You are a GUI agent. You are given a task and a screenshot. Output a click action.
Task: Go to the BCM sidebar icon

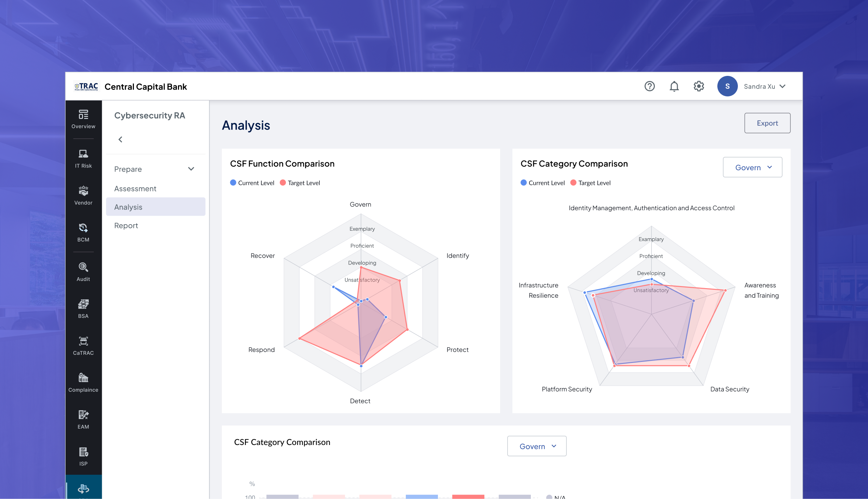point(83,232)
